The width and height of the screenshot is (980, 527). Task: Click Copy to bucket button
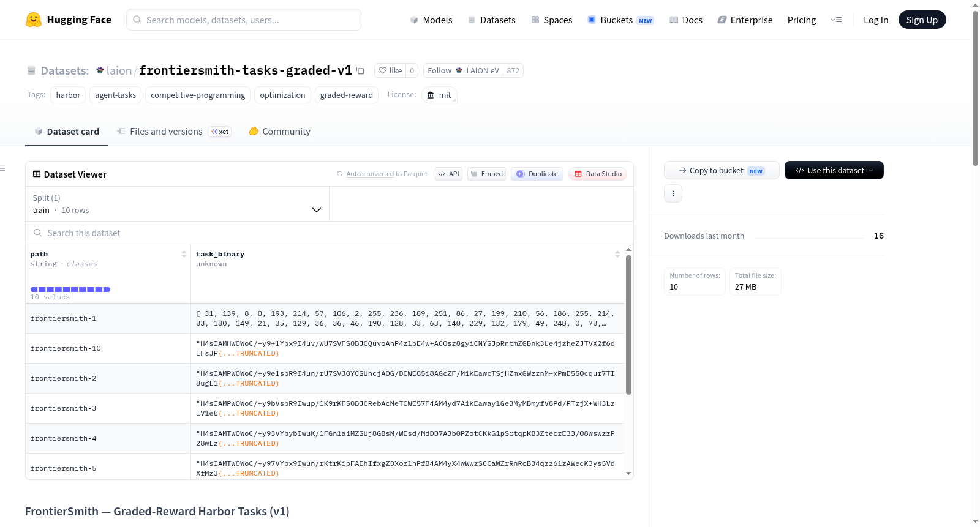click(x=722, y=170)
